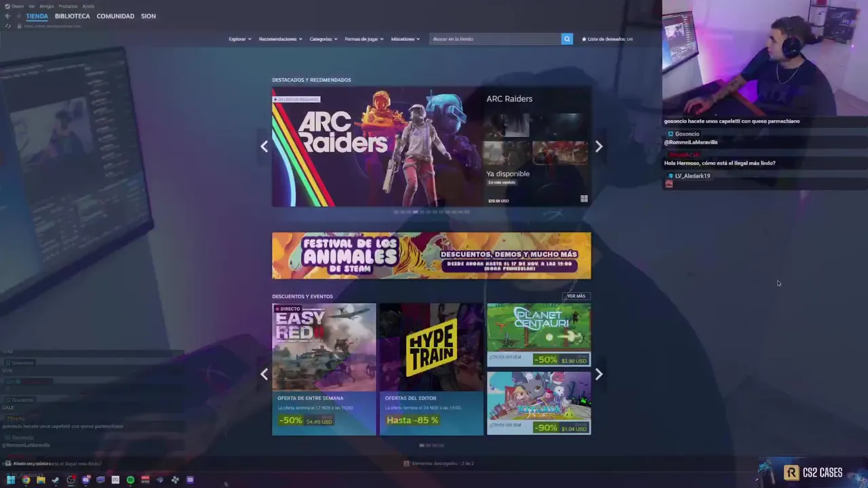868x488 pixels.
Task: Click the deals carousel page indicator dots
Action: [431, 445]
